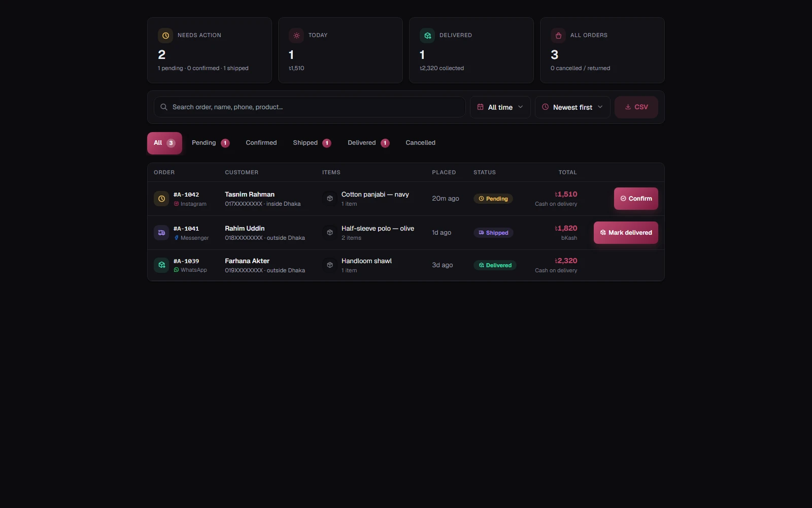Click the WhatsApp source icon under #A-1039

tap(176, 270)
